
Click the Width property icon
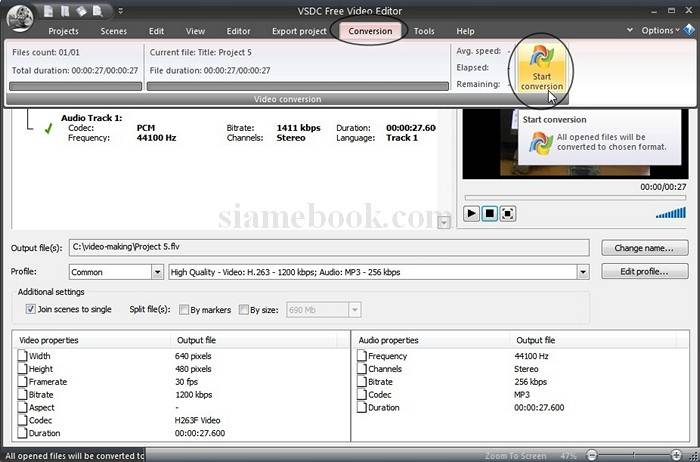tap(22, 356)
